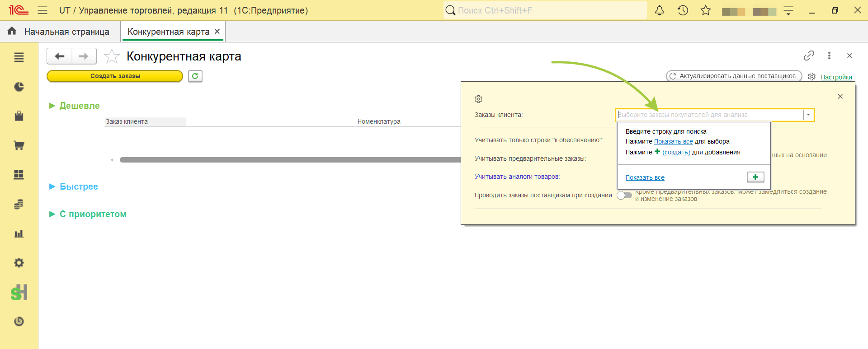Image resolution: width=868 pixels, height=349 pixels.
Task: Open the history clock icon
Action: coord(683,10)
